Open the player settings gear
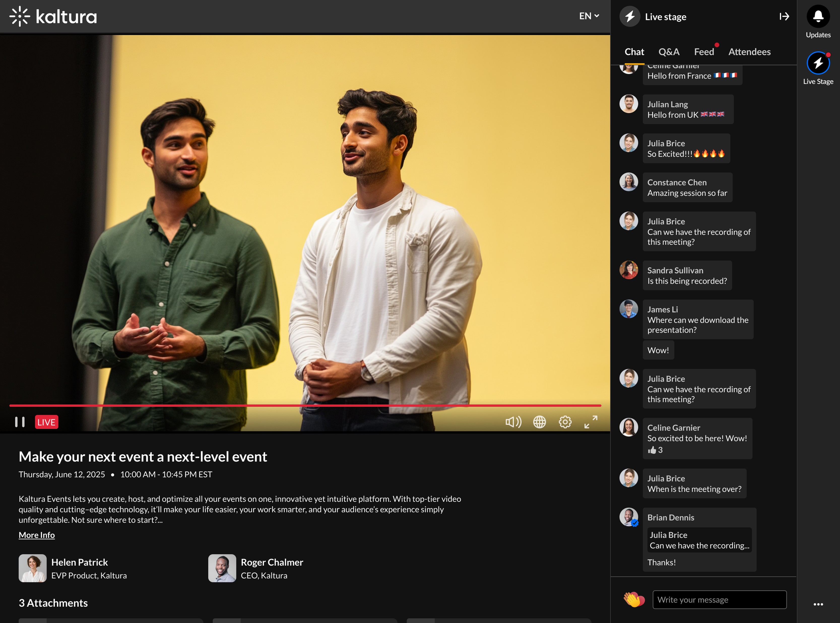 pyautogui.click(x=565, y=422)
